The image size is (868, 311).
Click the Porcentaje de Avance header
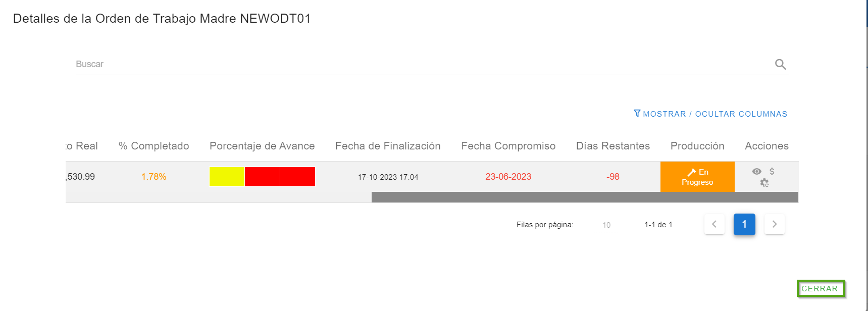coord(262,146)
